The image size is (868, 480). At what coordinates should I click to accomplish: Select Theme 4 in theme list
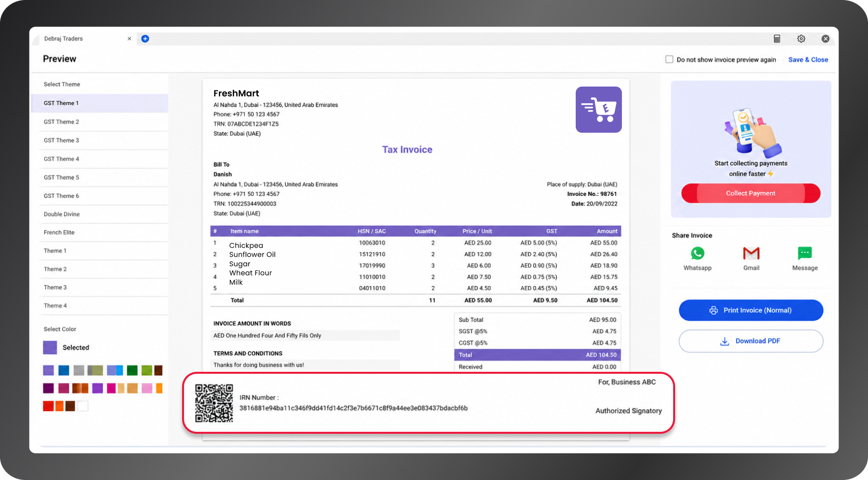pyautogui.click(x=103, y=305)
